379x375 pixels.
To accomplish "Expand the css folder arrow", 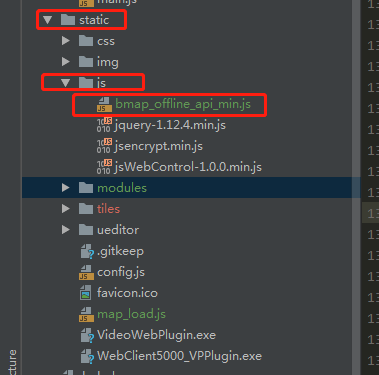I will (x=66, y=41).
